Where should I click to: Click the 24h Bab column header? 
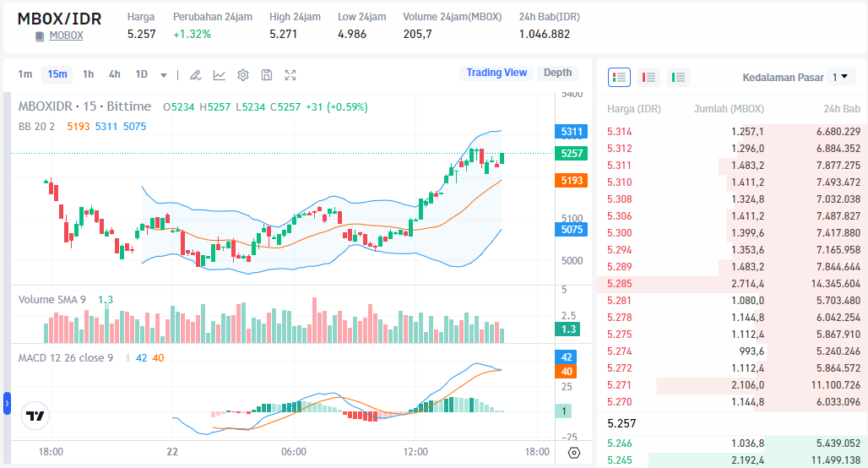(x=842, y=109)
